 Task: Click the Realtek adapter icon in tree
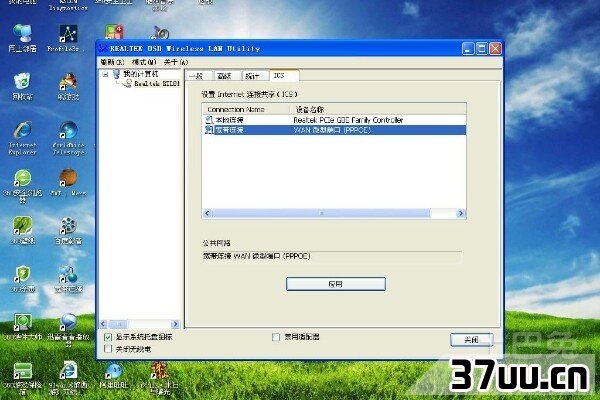pyautogui.click(x=127, y=83)
